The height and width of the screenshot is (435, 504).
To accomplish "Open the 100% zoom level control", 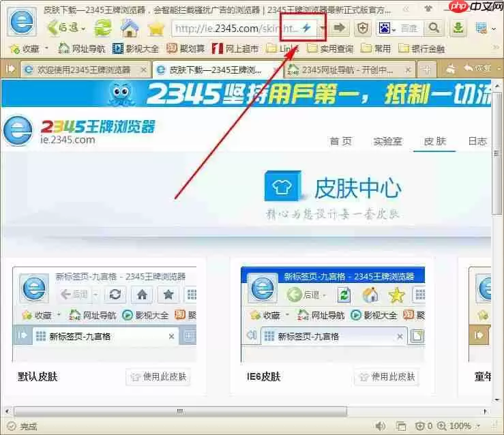I will pos(458,426).
